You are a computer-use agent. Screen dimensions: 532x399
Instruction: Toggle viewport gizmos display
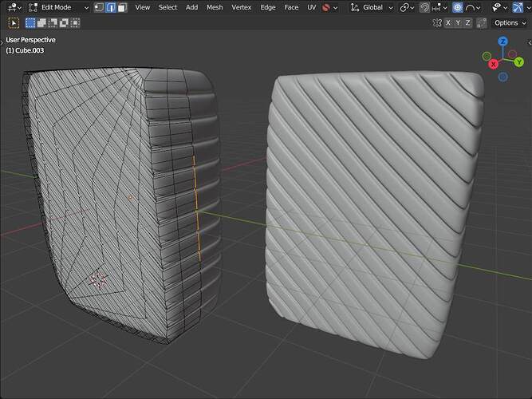[x=518, y=7]
